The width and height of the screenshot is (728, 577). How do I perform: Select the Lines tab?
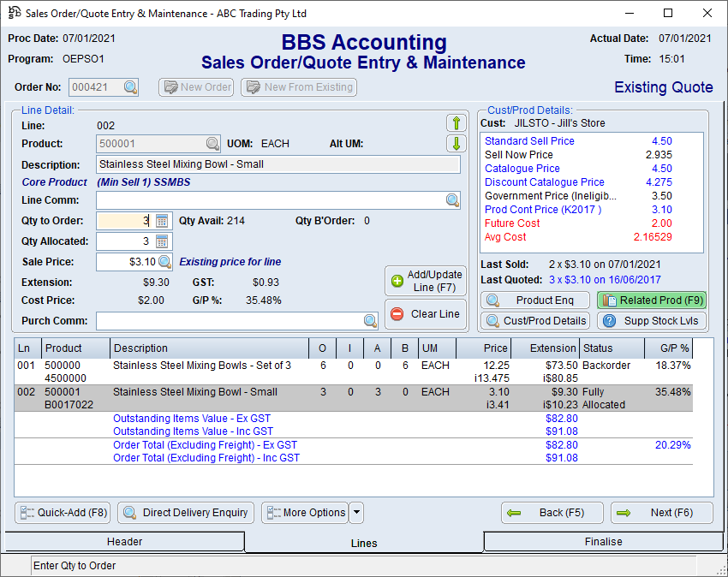click(x=364, y=543)
